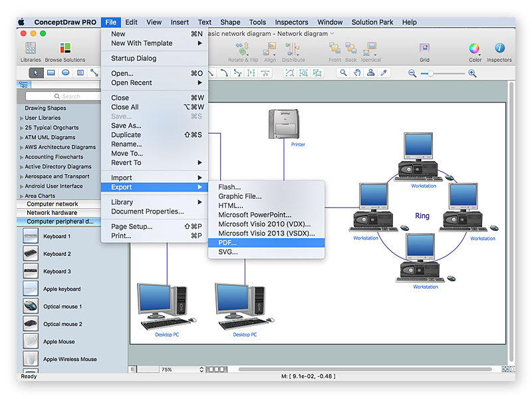
Task: Open the Inspectors menu
Action: [293, 22]
